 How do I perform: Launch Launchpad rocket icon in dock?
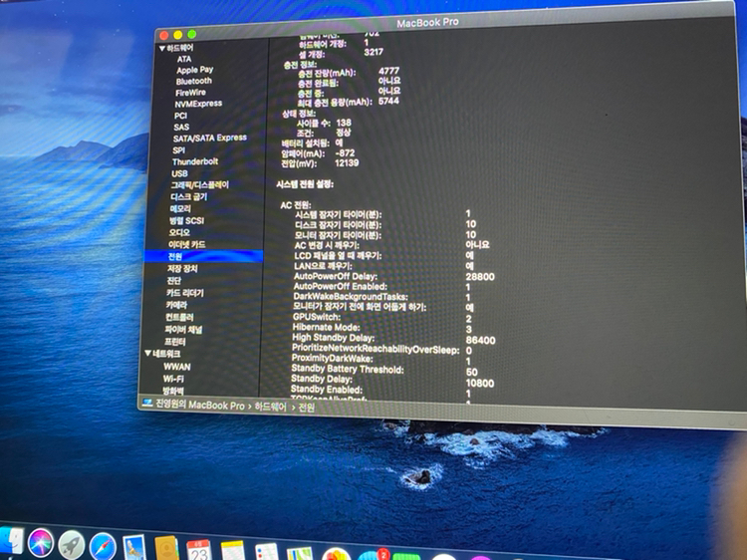71,544
